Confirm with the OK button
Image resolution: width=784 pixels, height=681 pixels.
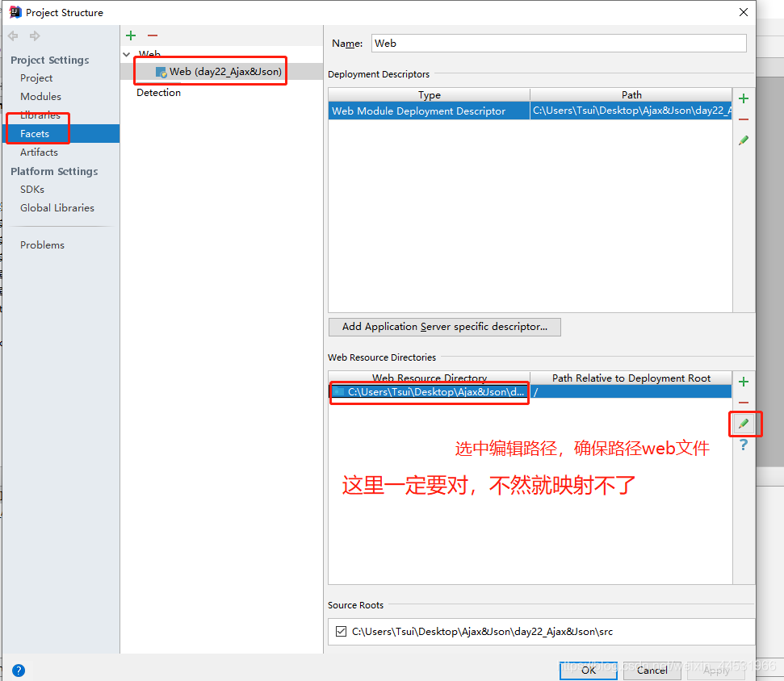[588, 670]
